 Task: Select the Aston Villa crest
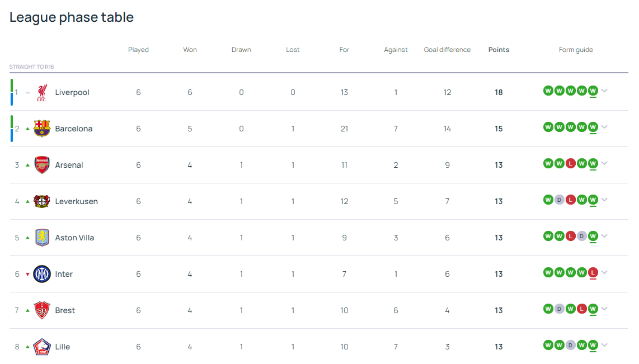point(42,237)
